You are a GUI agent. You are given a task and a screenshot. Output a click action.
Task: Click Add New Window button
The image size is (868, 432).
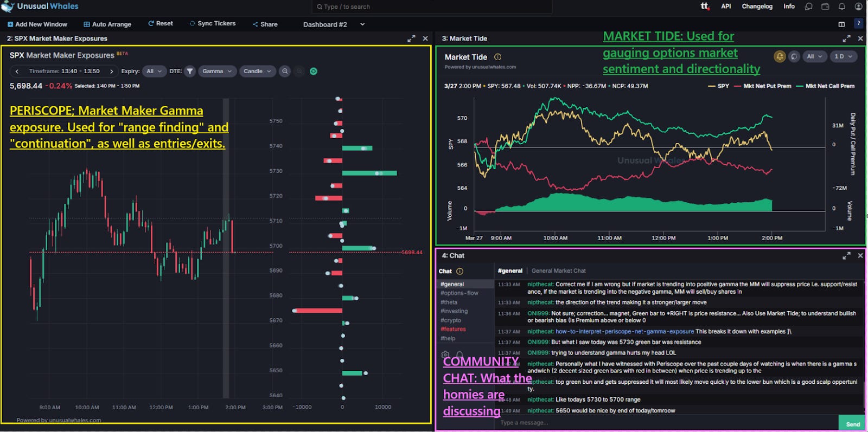37,24
